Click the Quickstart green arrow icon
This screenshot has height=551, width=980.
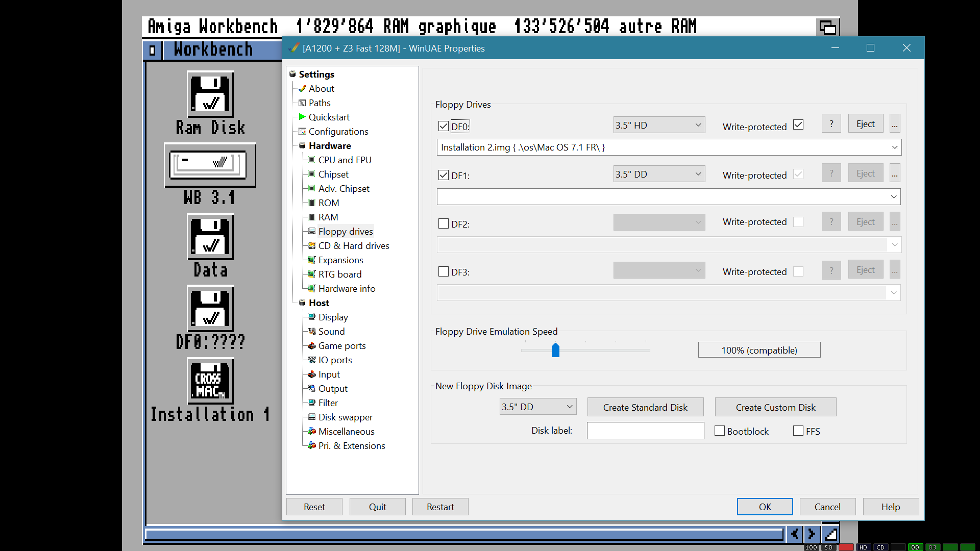(x=302, y=117)
